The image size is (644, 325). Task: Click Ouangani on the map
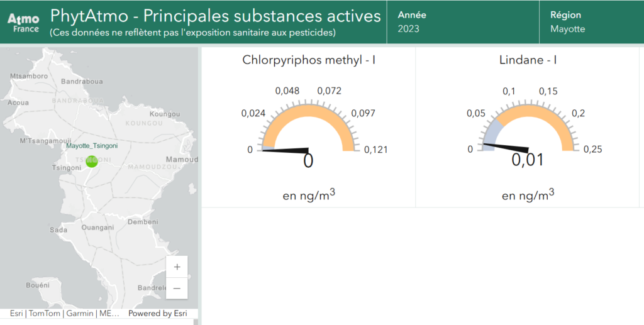[x=97, y=228]
